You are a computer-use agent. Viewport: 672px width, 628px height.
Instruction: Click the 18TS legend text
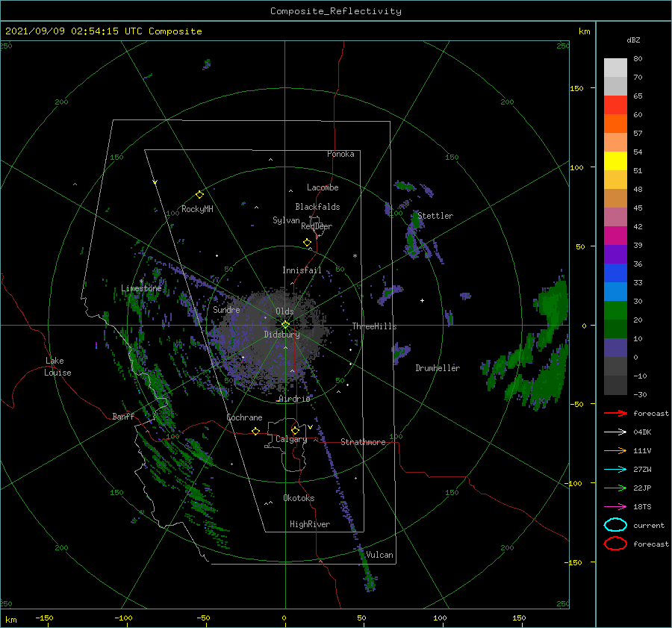point(642,507)
